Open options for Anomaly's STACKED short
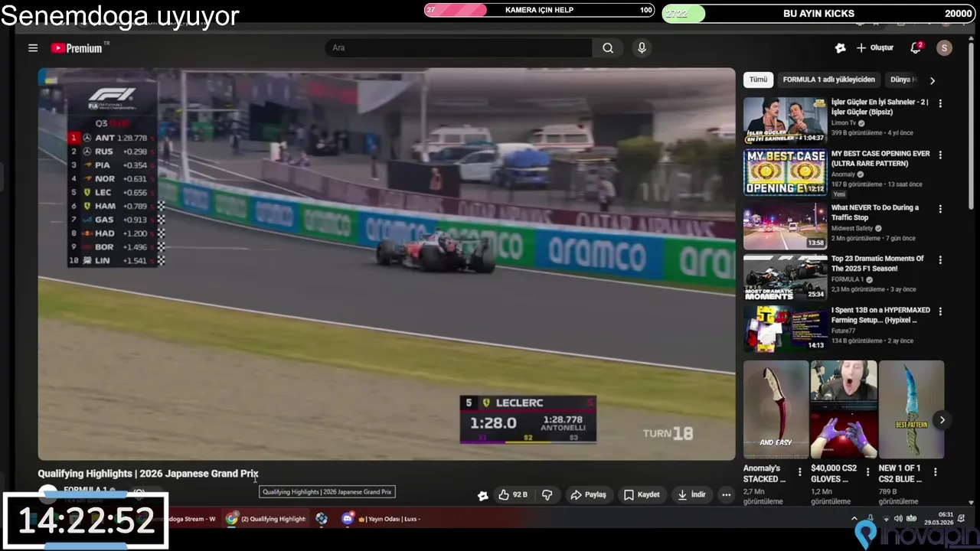Screen dimensions: 980x551 [800, 472]
